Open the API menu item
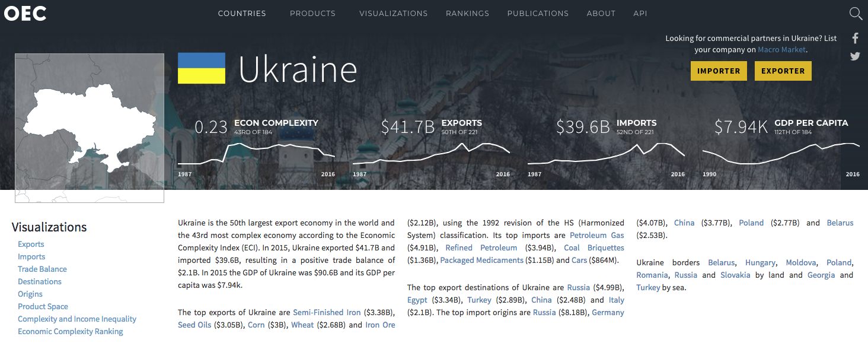The width and height of the screenshot is (868, 346). click(640, 13)
